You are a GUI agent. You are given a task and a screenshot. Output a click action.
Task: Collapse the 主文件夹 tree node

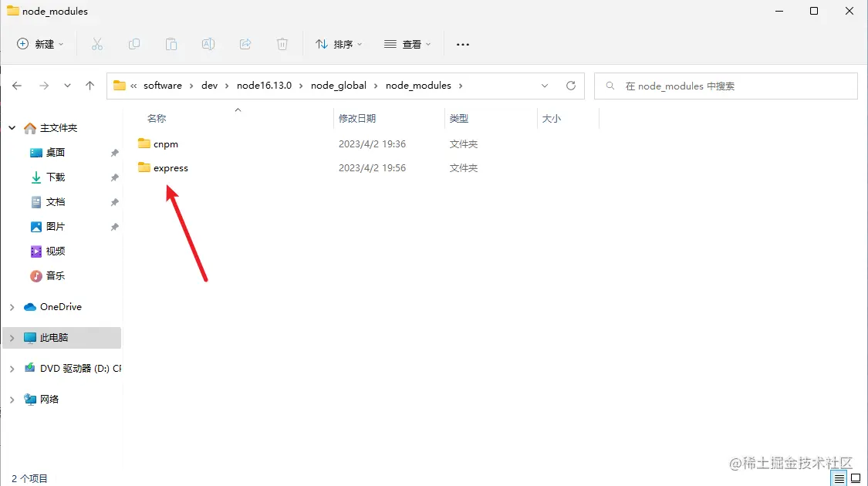click(x=12, y=128)
